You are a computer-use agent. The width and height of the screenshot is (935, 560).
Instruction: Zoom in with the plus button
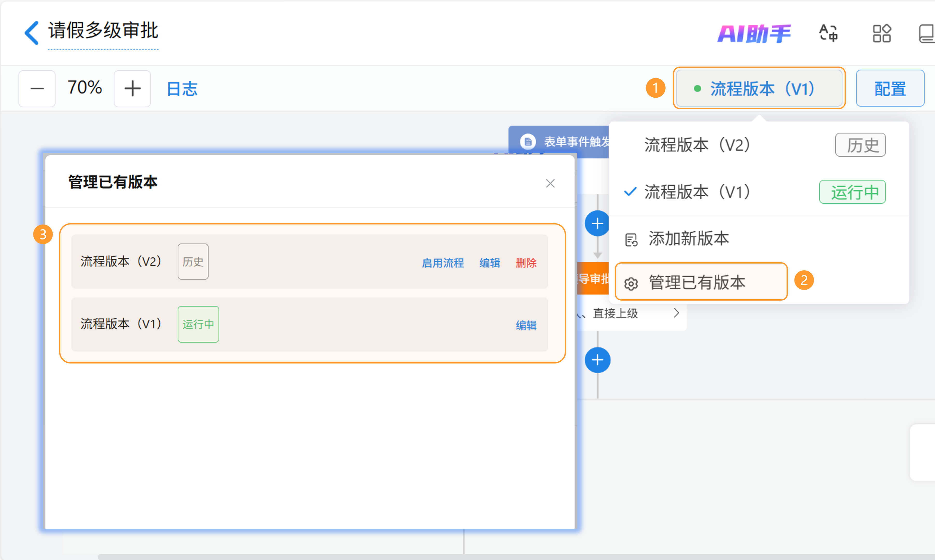pos(132,89)
